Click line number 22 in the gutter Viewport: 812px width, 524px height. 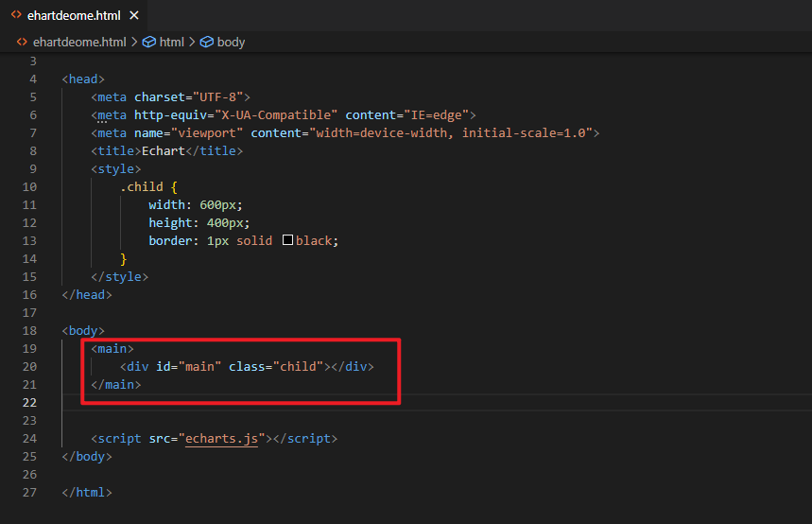(x=28, y=403)
